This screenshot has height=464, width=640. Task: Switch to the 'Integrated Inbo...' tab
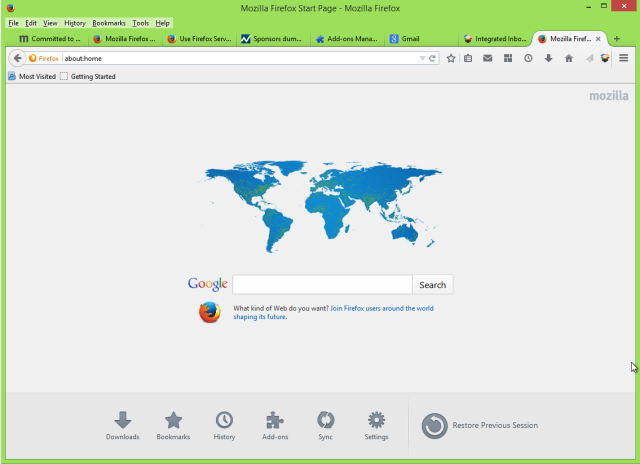[495, 39]
